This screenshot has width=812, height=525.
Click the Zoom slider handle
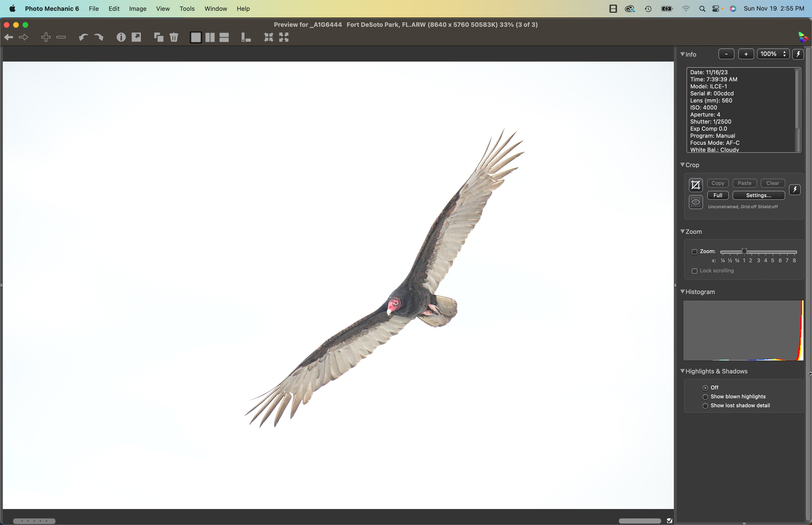pyautogui.click(x=745, y=252)
